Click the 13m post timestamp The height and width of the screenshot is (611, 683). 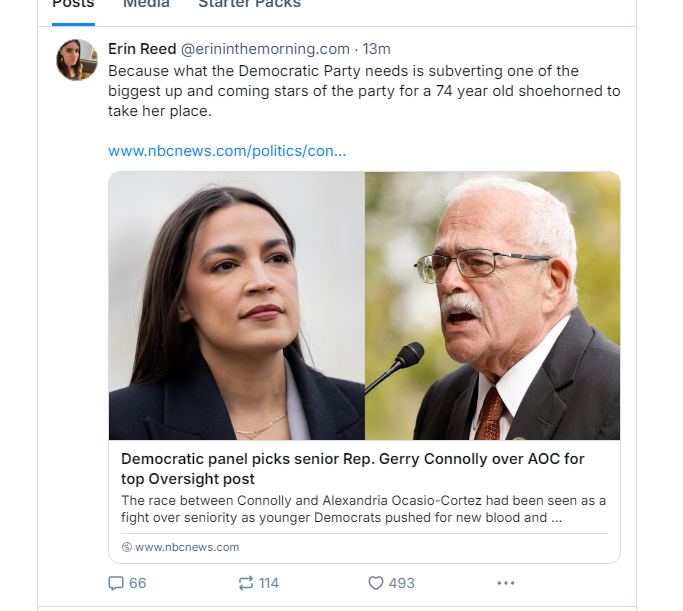click(377, 49)
